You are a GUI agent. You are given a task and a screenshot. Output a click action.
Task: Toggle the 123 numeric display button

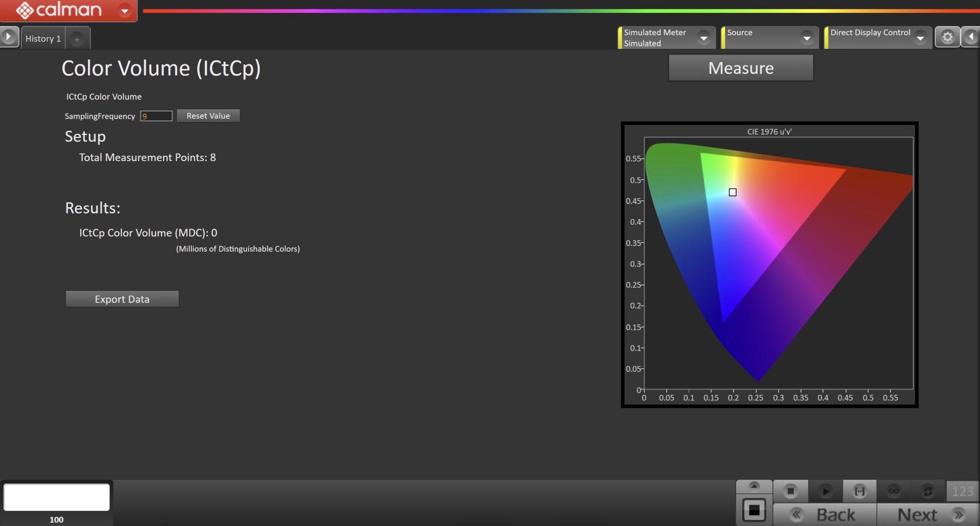pyautogui.click(x=962, y=491)
